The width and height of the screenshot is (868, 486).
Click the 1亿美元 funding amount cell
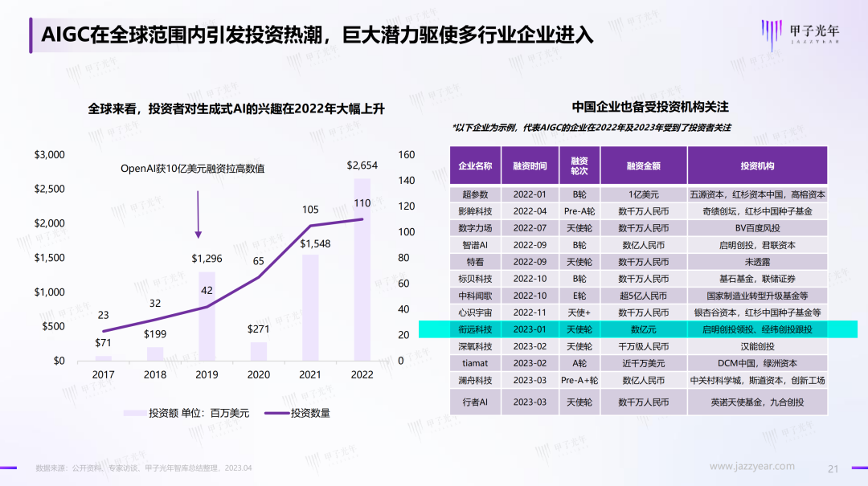(643, 194)
